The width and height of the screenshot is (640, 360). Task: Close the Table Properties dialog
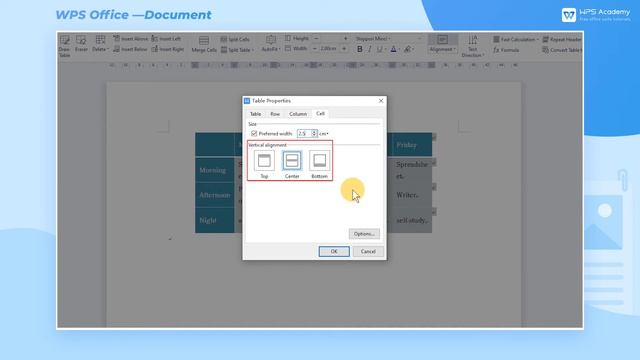[x=381, y=100]
